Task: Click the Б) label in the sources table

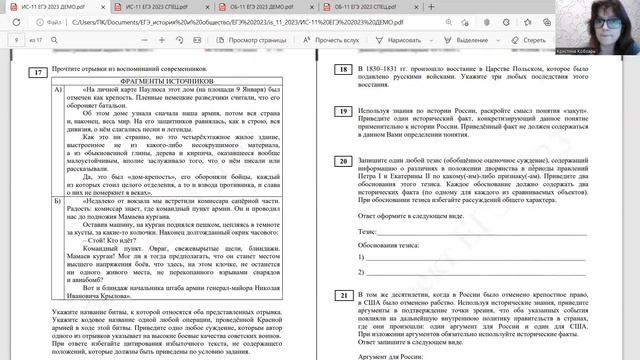Action: tap(58, 201)
